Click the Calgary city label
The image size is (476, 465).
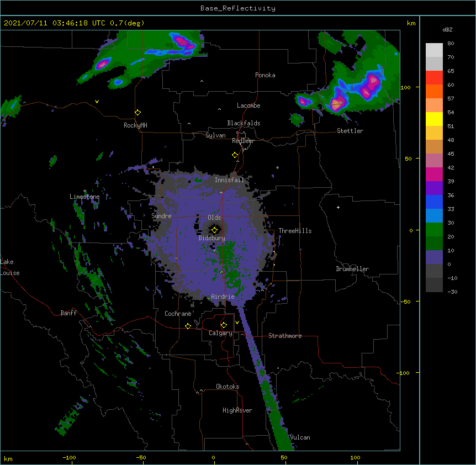(220, 333)
